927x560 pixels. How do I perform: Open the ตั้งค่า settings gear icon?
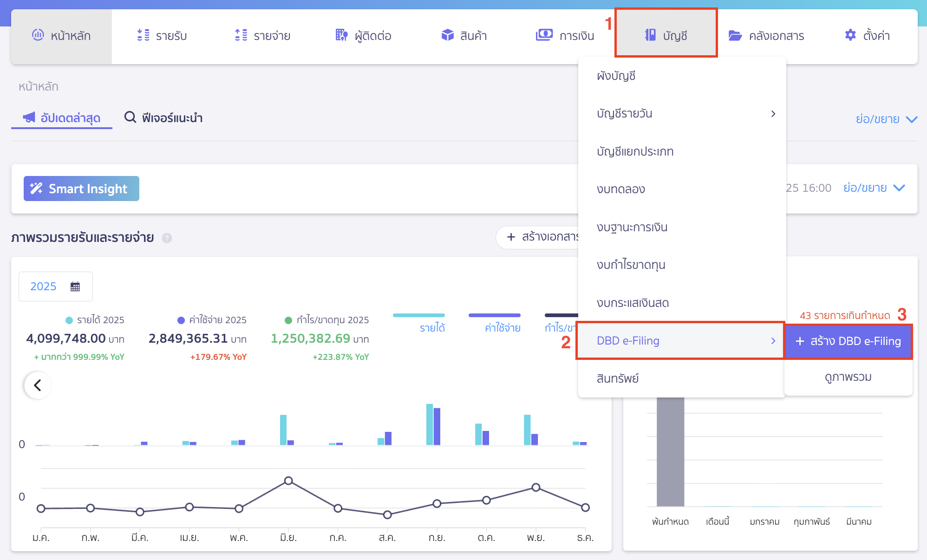(x=850, y=35)
